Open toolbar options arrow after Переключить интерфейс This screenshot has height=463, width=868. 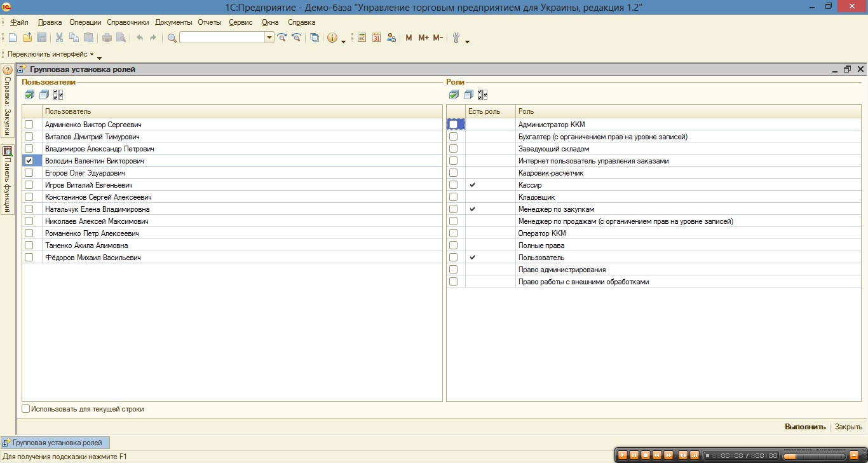[x=99, y=58]
